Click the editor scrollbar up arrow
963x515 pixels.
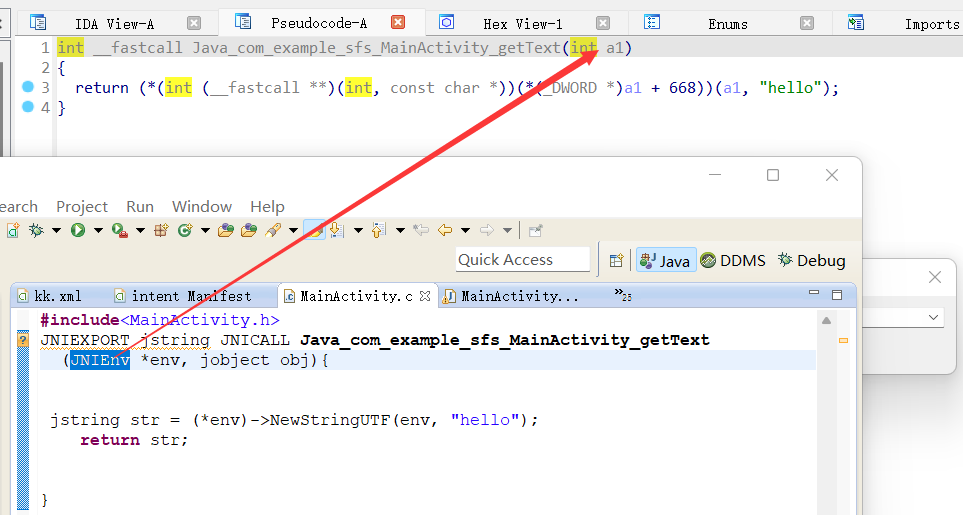pos(827,320)
